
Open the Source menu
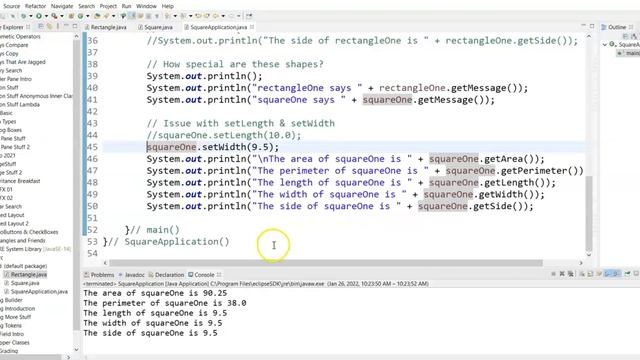tap(11, 6)
